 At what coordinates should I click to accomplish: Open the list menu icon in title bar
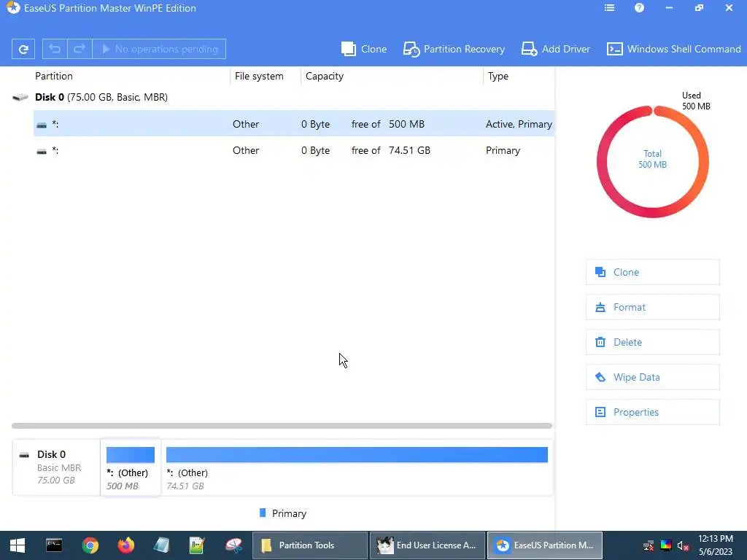pyautogui.click(x=609, y=8)
